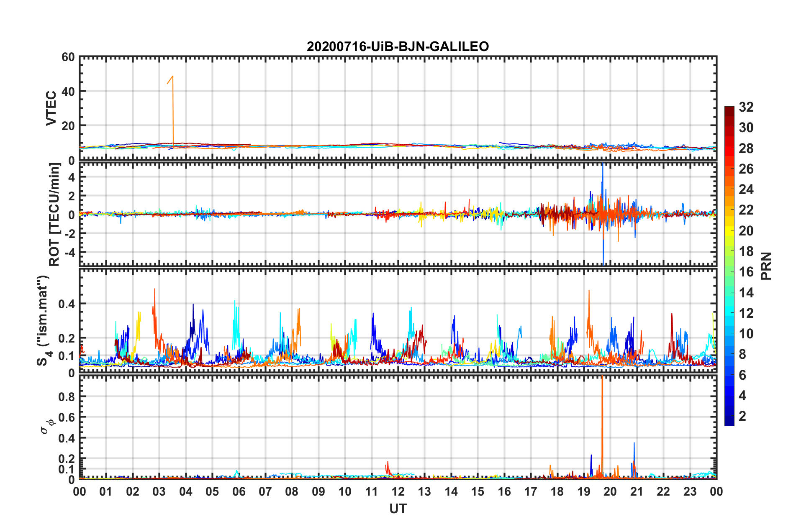Click the PRN colorbar label
Viewport: 796px width, 532px height.
766,266
